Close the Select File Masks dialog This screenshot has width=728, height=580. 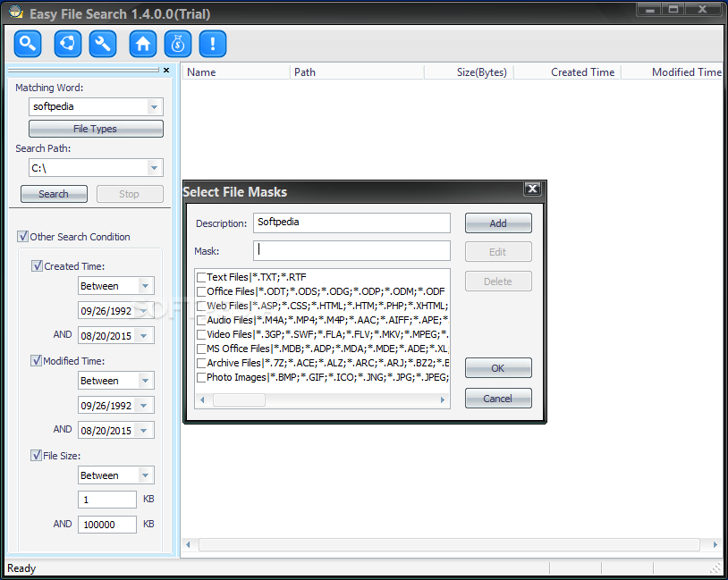click(x=532, y=189)
